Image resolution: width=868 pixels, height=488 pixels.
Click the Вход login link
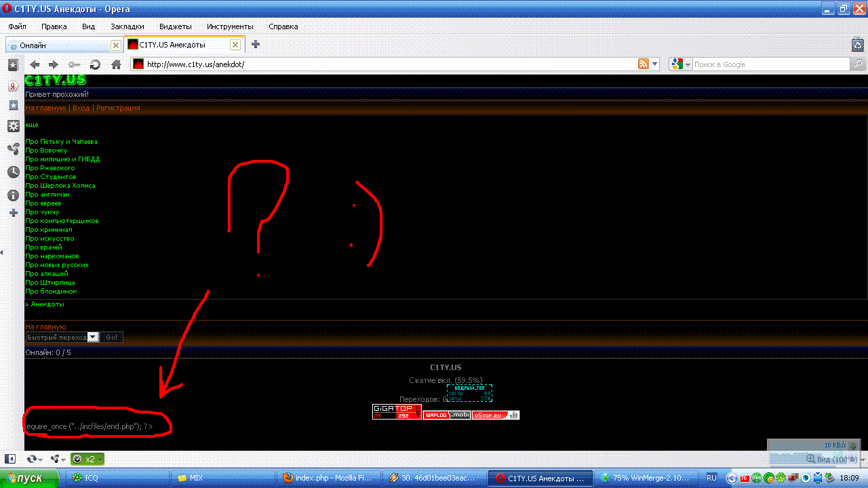point(81,108)
